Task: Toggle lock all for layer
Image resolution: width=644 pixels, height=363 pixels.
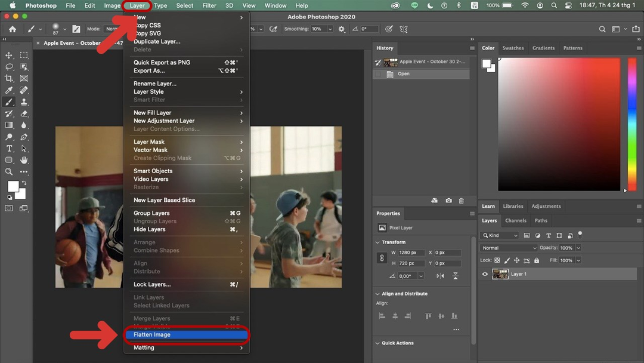Action: point(537,260)
